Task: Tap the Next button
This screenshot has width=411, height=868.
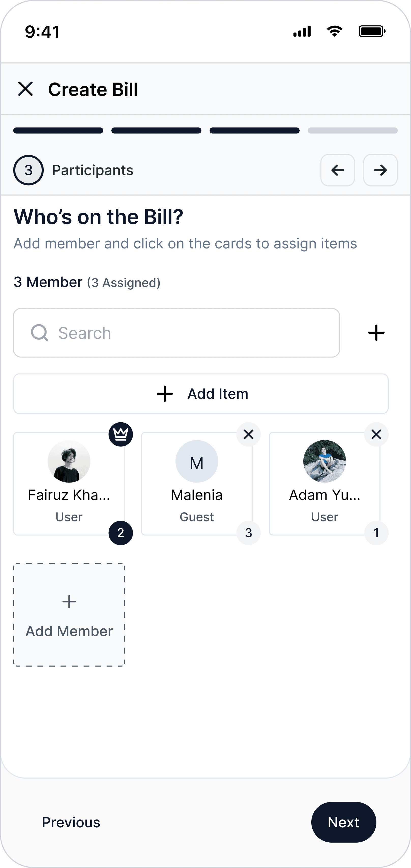Action: 343,822
